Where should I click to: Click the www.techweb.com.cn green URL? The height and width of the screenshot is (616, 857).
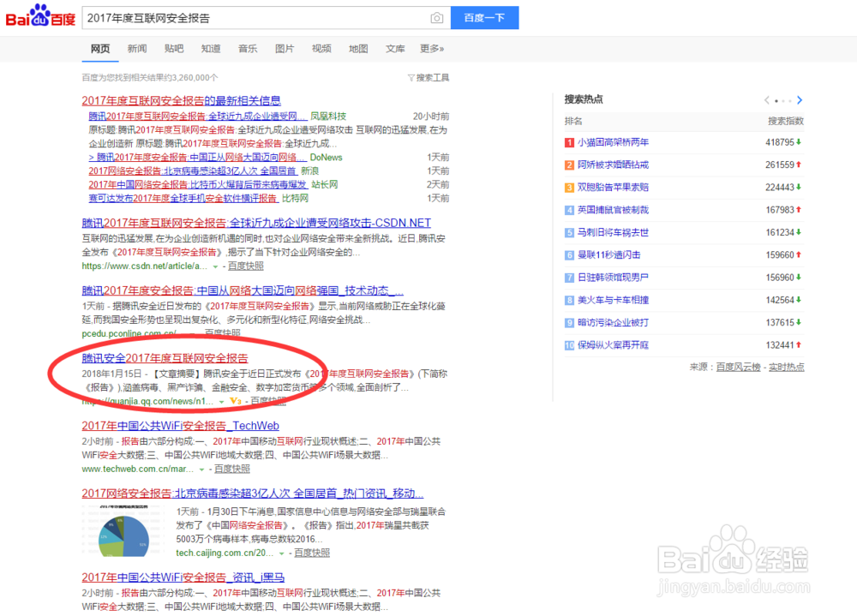point(138,469)
